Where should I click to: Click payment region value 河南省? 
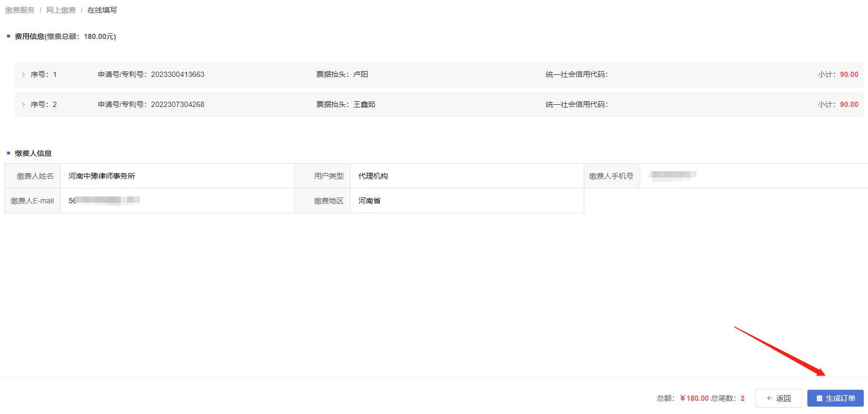pos(370,201)
